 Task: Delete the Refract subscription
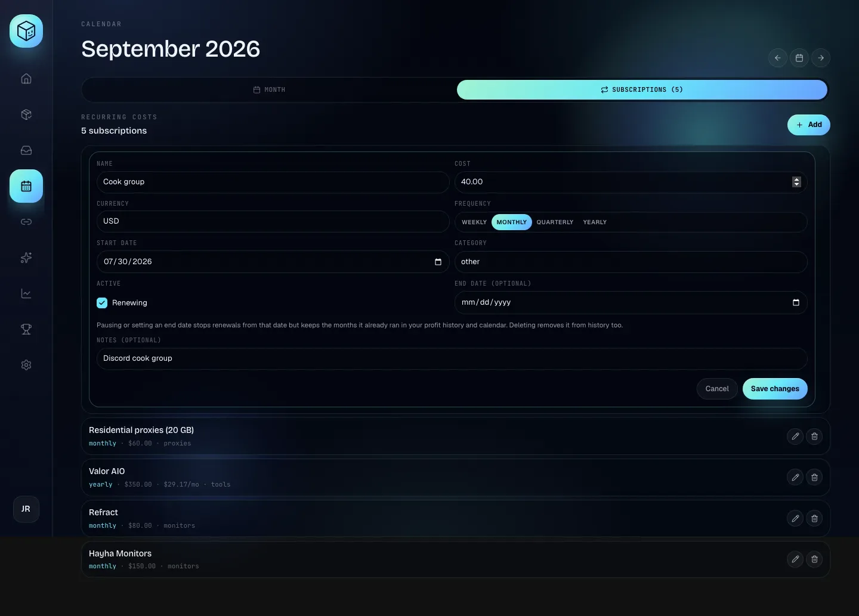tap(814, 518)
